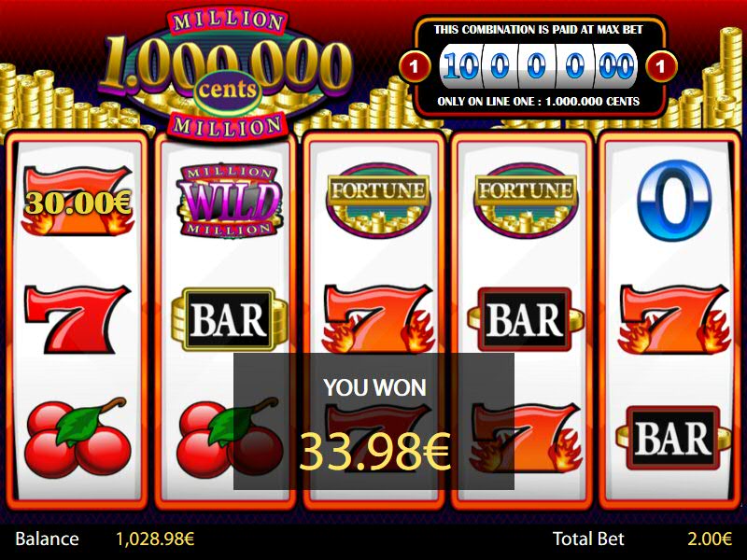Click the plain red seven on reel one
Image resolution: width=747 pixels, height=560 pixels.
[78, 319]
